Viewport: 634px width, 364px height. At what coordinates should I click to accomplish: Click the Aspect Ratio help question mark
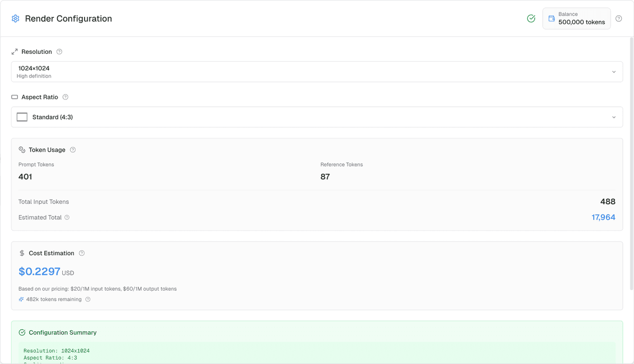click(65, 97)
